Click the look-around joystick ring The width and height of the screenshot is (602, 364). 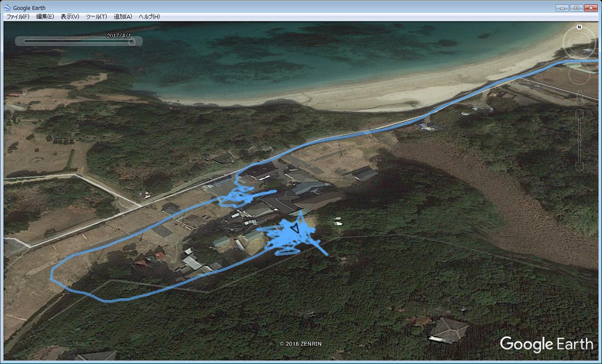click(579, 43)
